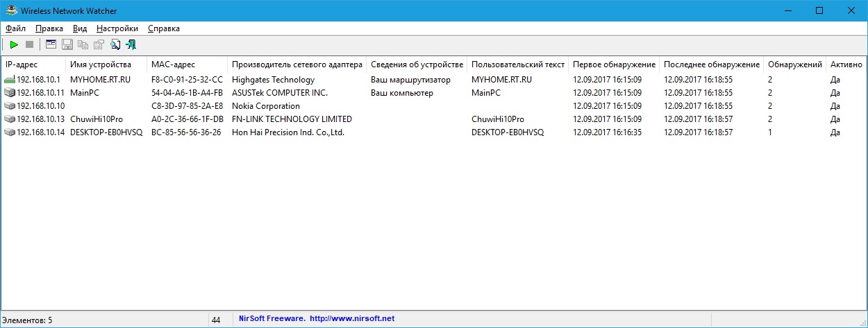Sort by Пользовательский текст column header
The image size is (868, 328).
click(x=518, y=64)
